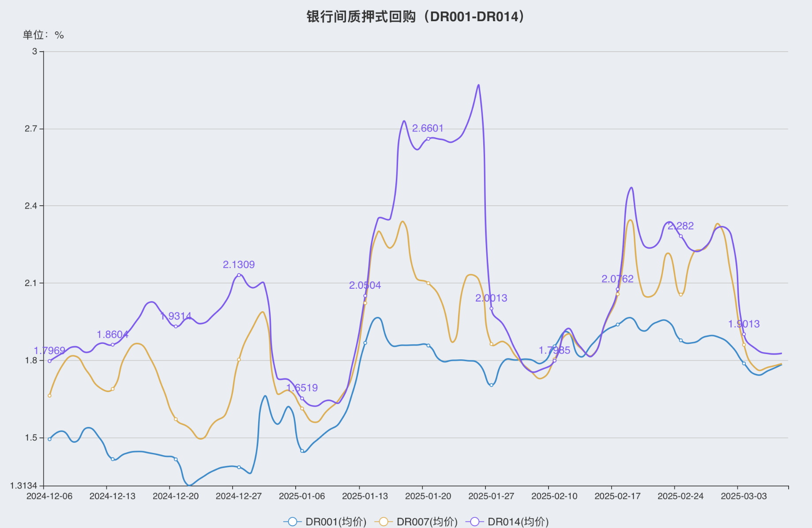Click the 2024-12-27 x-axis date
Screen dimensions: 812x528
239,496
